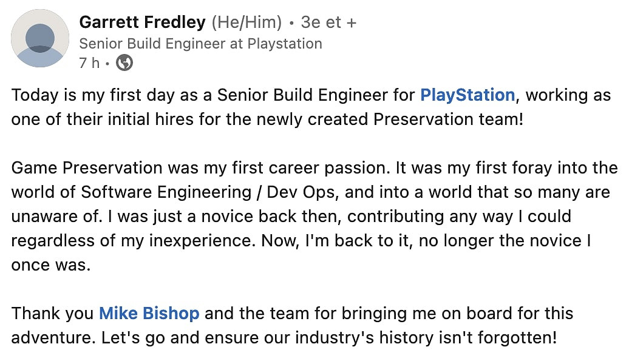Click Garrett Fredley's profile avatar
629x364 pixels.
[40, 38]
